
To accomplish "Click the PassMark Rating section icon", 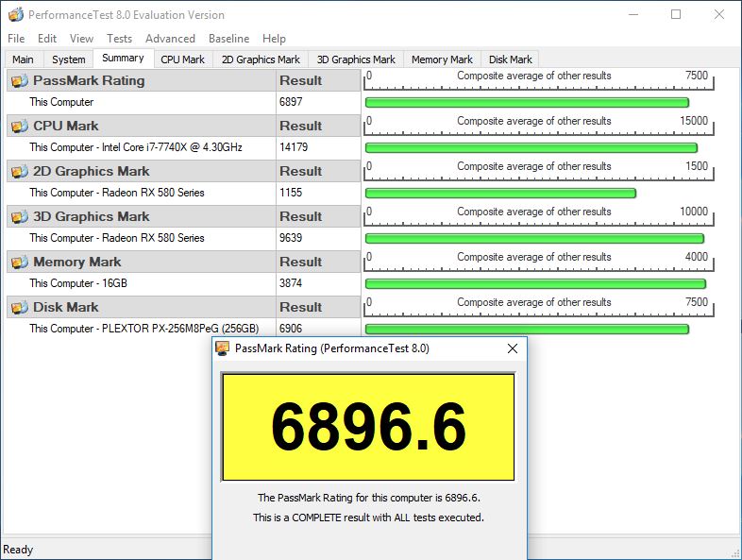I will tap(19, 80).
